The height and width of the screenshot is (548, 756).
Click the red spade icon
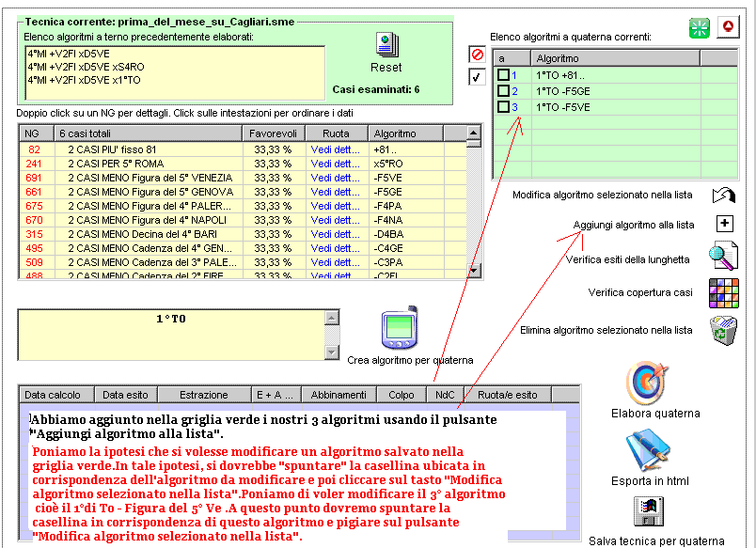point(728,26)
